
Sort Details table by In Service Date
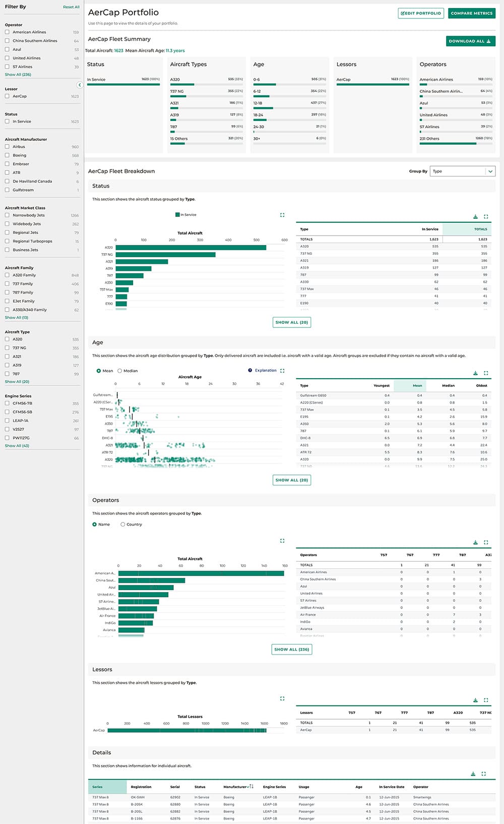click(x=392, y=787)
